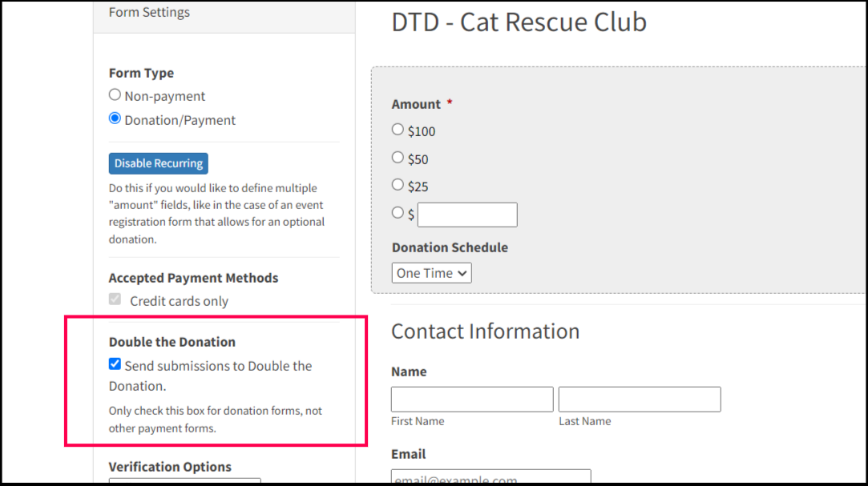Click the Accepted Payment Methods heading
The image size is (868, 486).
193,278
